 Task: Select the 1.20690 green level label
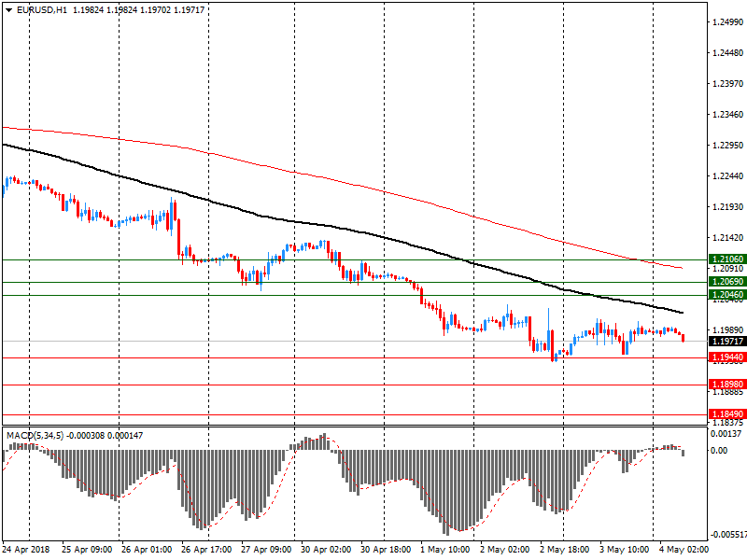click(x=727, y=282)
